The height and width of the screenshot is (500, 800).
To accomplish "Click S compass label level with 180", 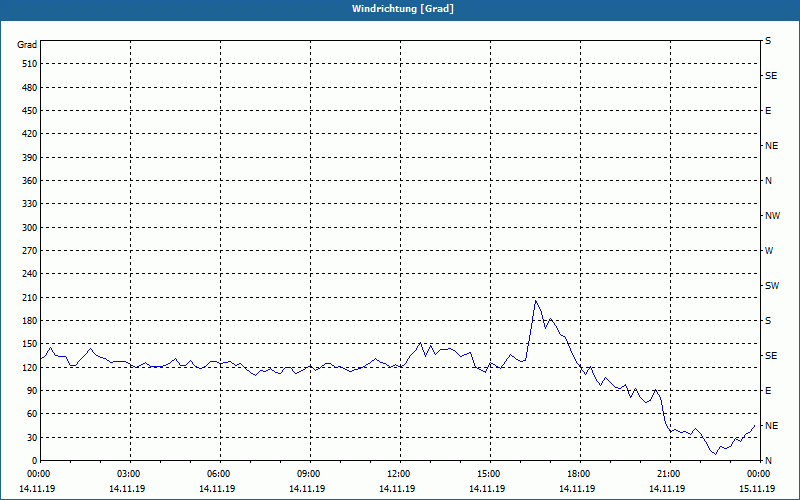I will pyautogui.click(x=768, y=321).
